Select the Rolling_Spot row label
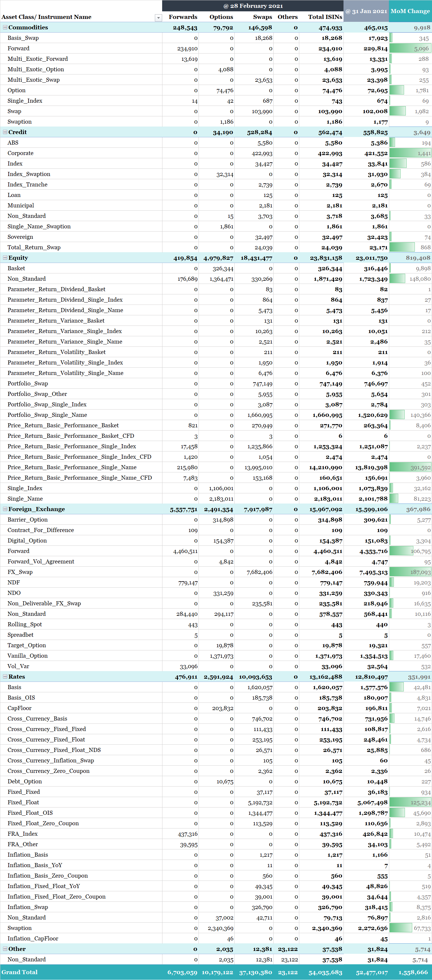The width and height of the screenshot is (432, 980). click(x=25, y=624)
